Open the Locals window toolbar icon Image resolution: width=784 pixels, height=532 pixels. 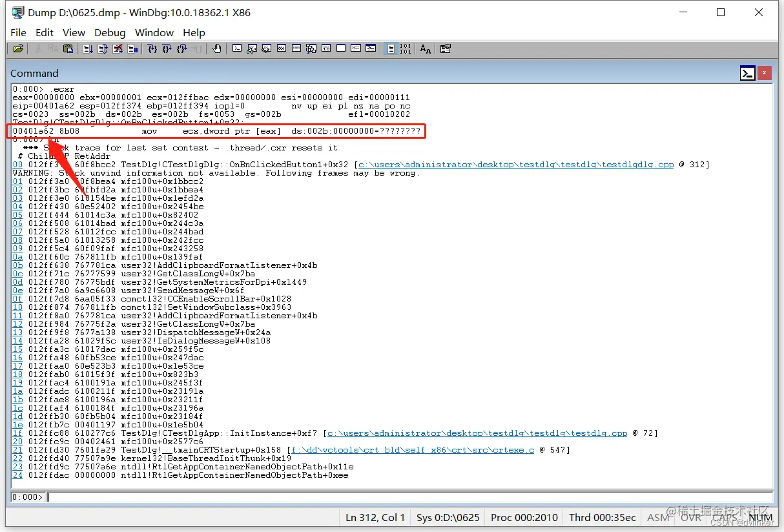pos(266,48)
